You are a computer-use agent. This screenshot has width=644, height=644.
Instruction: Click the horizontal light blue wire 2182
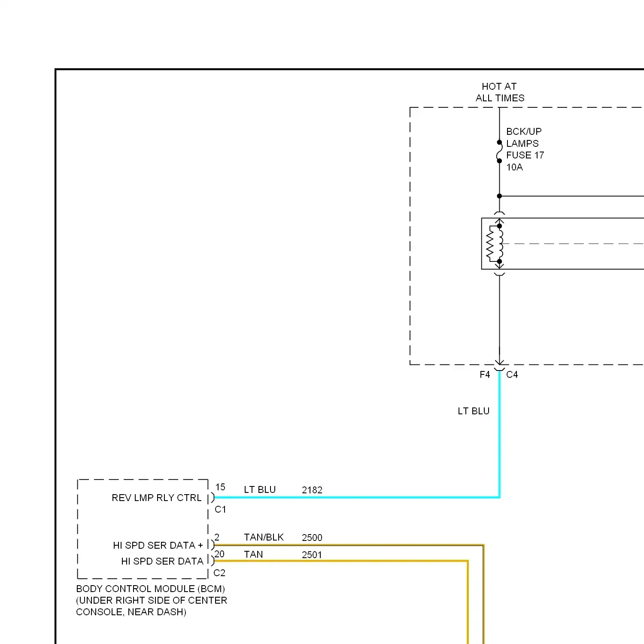click(357, 498)
